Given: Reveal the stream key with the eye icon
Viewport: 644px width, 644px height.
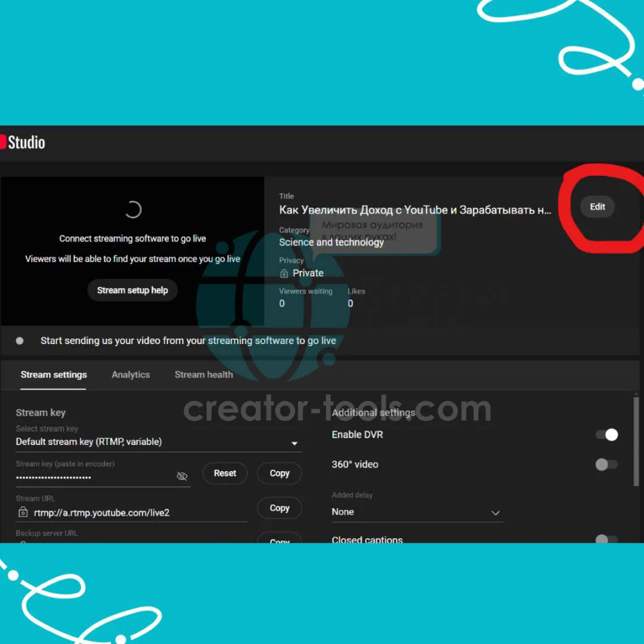Looking at the screenshot, I should click(182, 476).
